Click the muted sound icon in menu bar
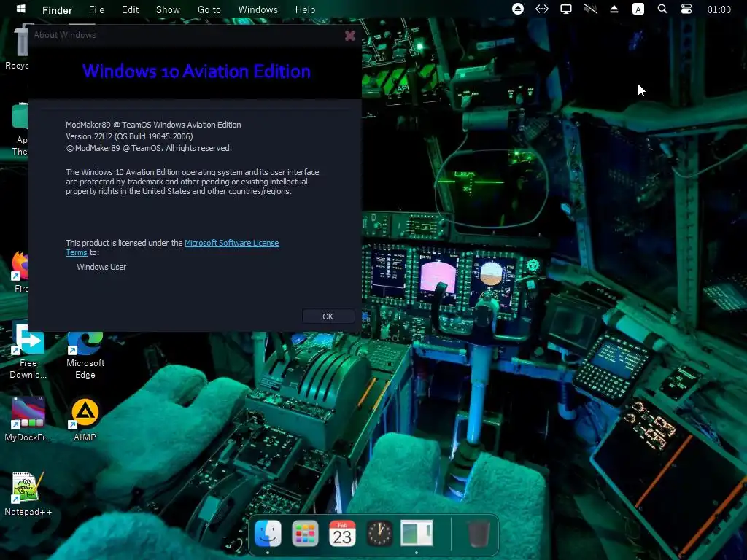This screenshot has height=560, width=747. (x=590, y=9)
